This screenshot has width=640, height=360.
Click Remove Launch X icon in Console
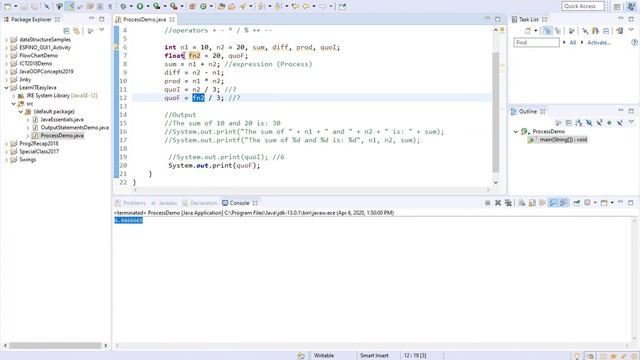point(498,203)
